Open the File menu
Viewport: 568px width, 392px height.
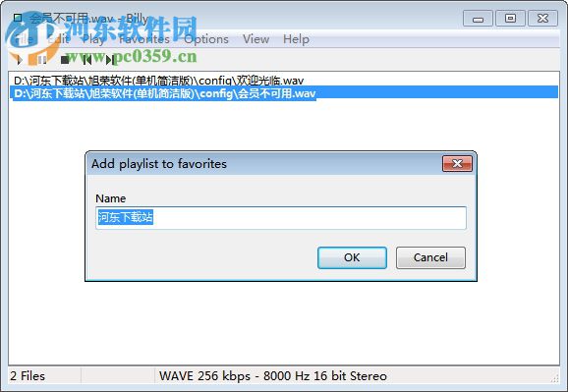click(25, 39)
